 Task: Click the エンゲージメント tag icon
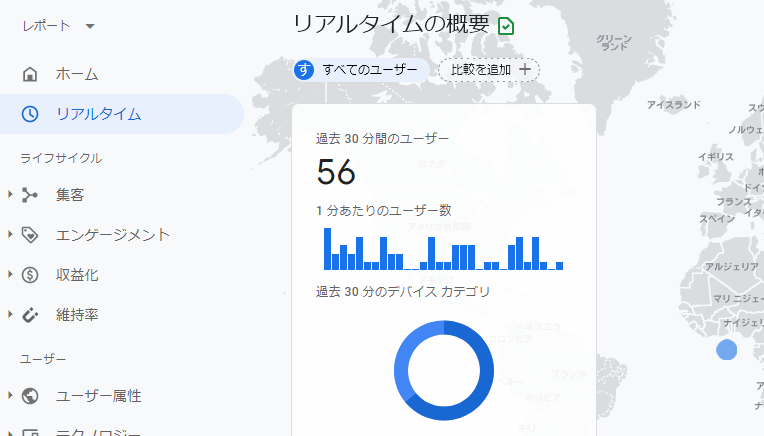click(30, 235)
